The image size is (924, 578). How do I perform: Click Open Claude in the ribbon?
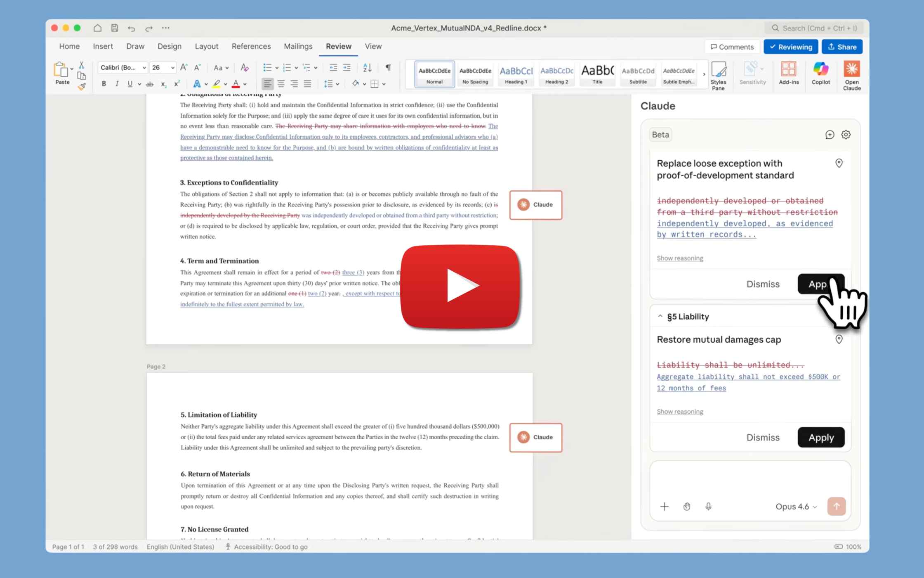pos(852,74)
